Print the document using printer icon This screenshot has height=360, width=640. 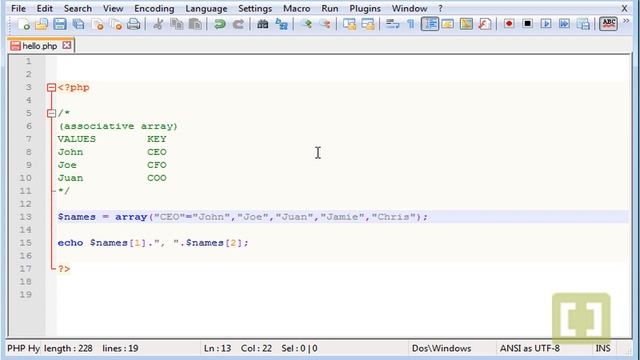[x=134, y=24]
